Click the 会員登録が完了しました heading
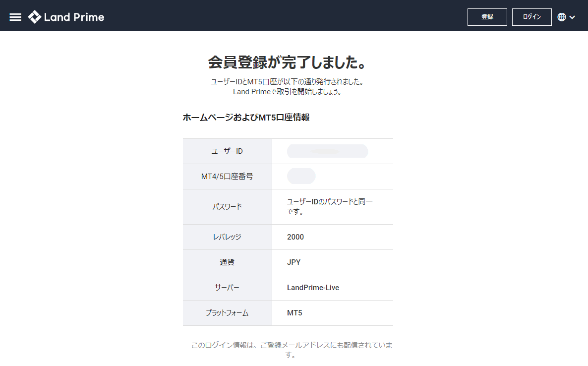Viewport: 588px width, 366px height. coord(287,62)
